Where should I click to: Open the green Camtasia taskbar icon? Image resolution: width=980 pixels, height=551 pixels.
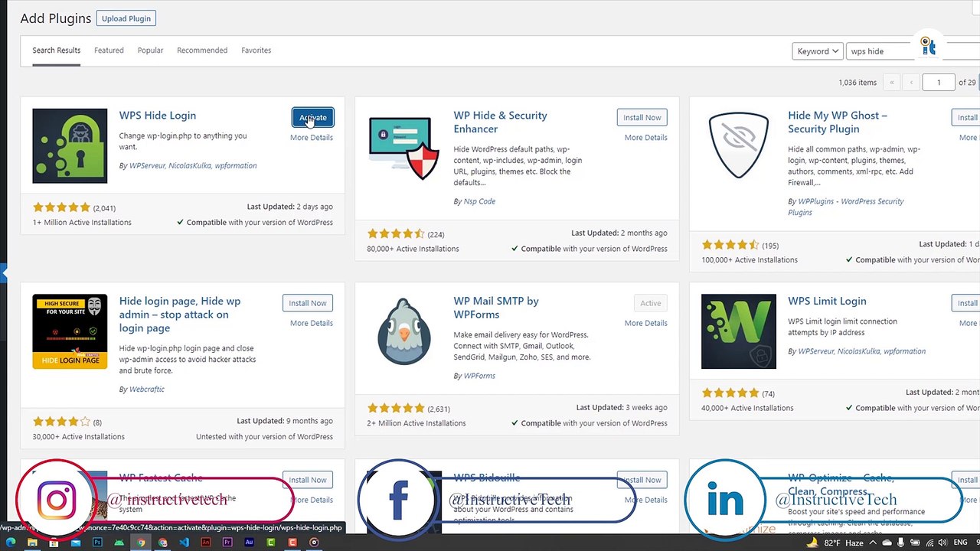click(x=271, y=542)
